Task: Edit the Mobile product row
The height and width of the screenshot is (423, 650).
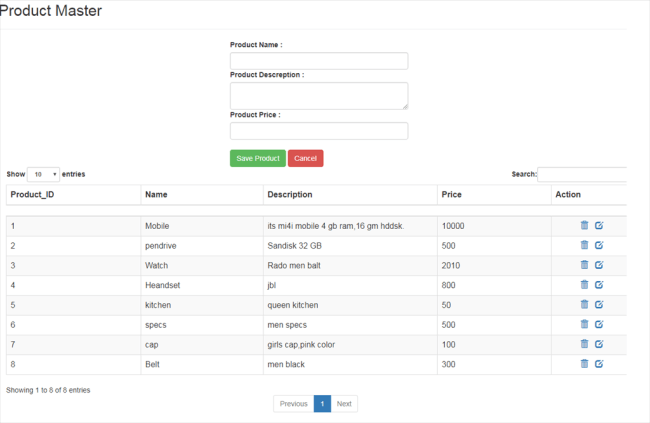Action: pos(599,226)
